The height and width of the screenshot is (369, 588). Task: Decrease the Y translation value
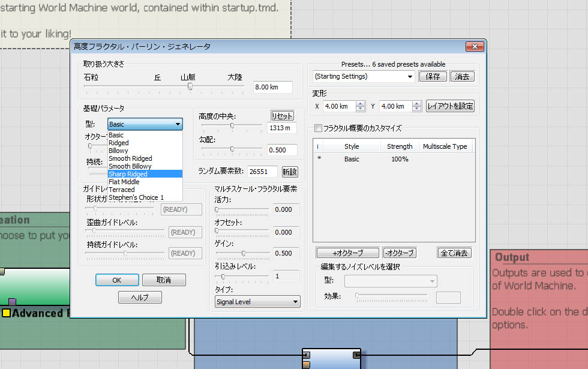point(416,109)
